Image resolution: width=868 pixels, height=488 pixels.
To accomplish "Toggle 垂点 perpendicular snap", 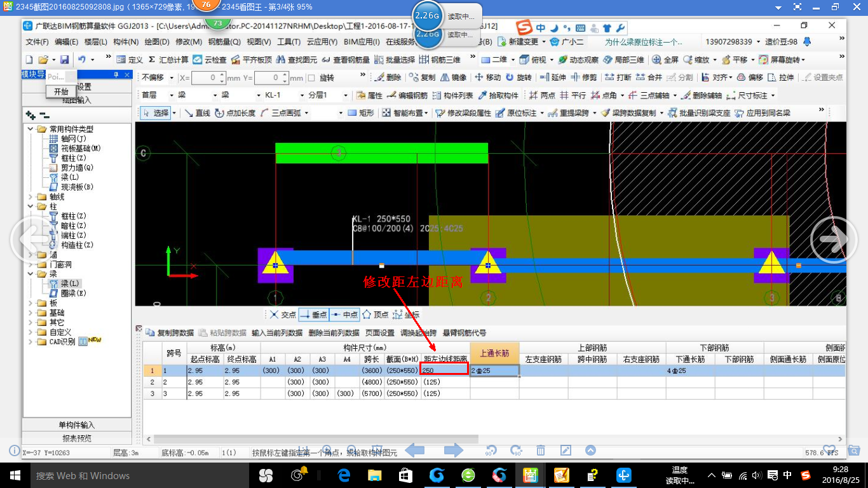I will pyautogui.click(x=314, y=315).
